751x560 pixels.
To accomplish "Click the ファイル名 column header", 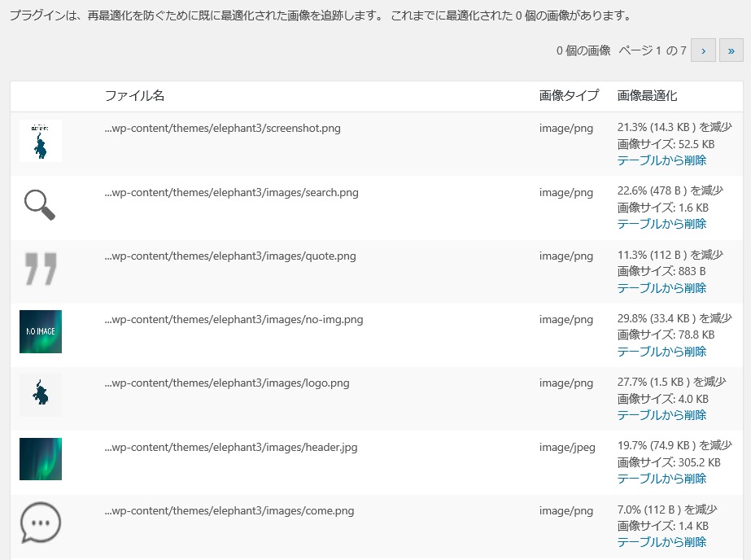I will (134, 96).
